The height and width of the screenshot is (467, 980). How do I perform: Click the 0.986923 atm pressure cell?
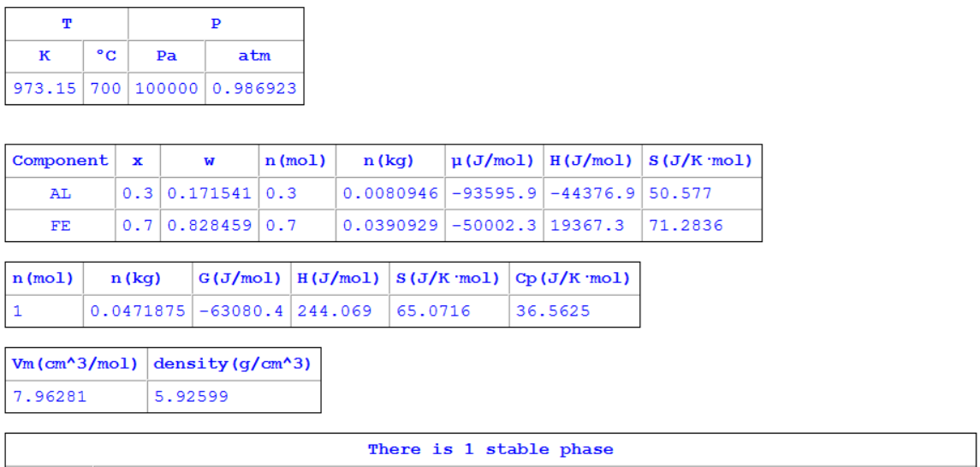(254, 88)
